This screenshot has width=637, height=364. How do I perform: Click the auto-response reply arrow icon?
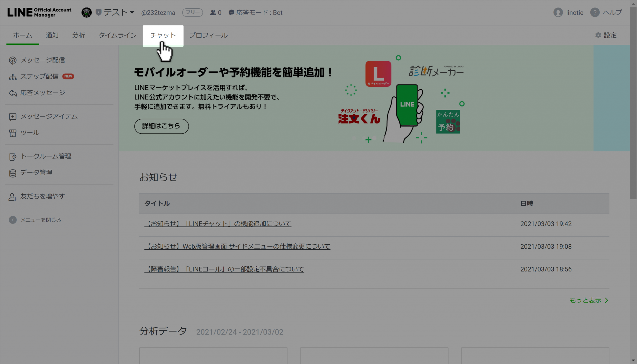[x=12, y=93]
